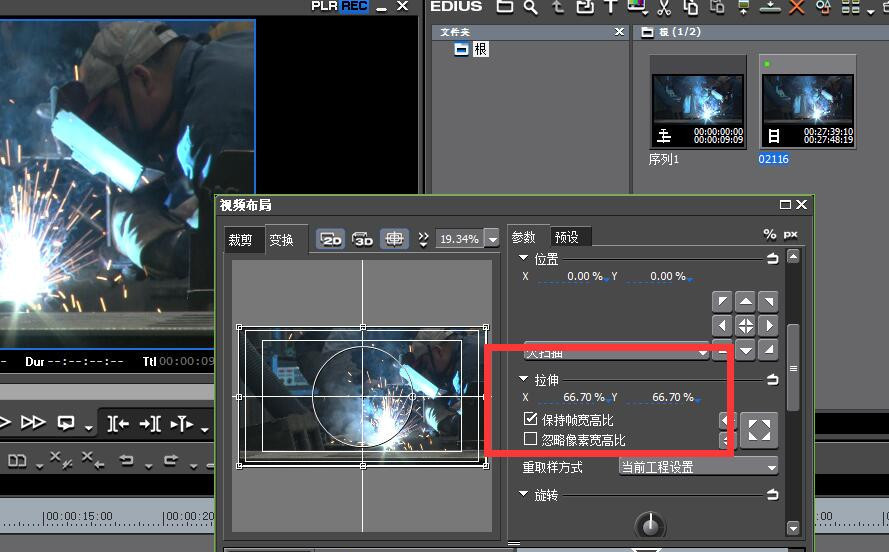Open the 19.34% zoom dropdown
Image resolution: width=889 pixels, height=552 pixels.
[491, 239]
